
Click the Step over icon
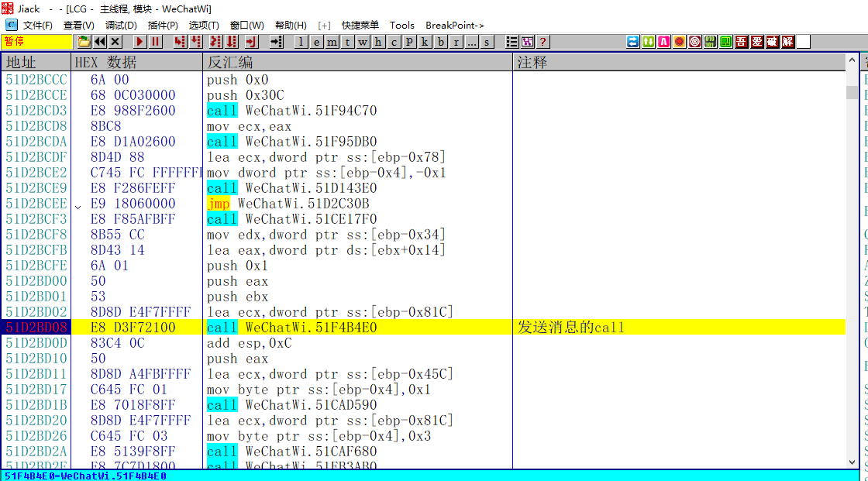196,42
